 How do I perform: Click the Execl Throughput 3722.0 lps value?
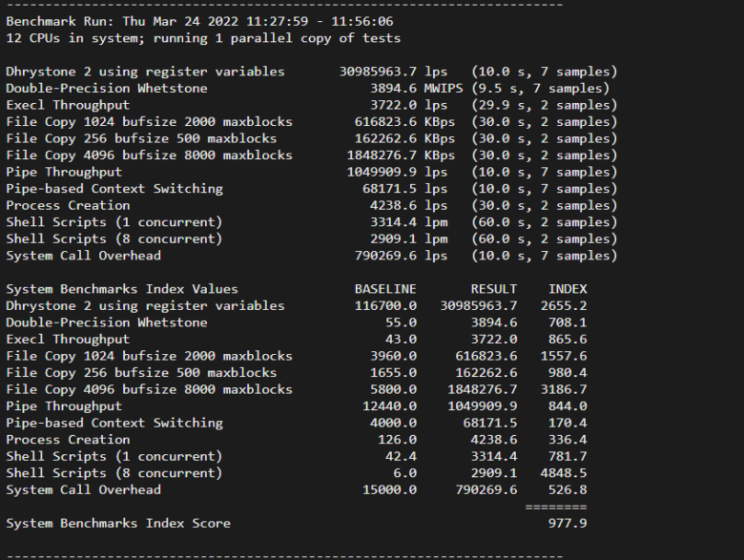(408, 105)
